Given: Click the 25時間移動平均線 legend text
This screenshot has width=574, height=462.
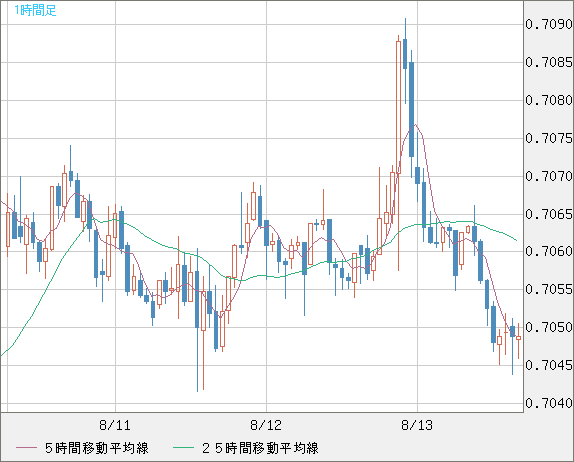Looking at the screenshot, I should [x=260, y=448].
